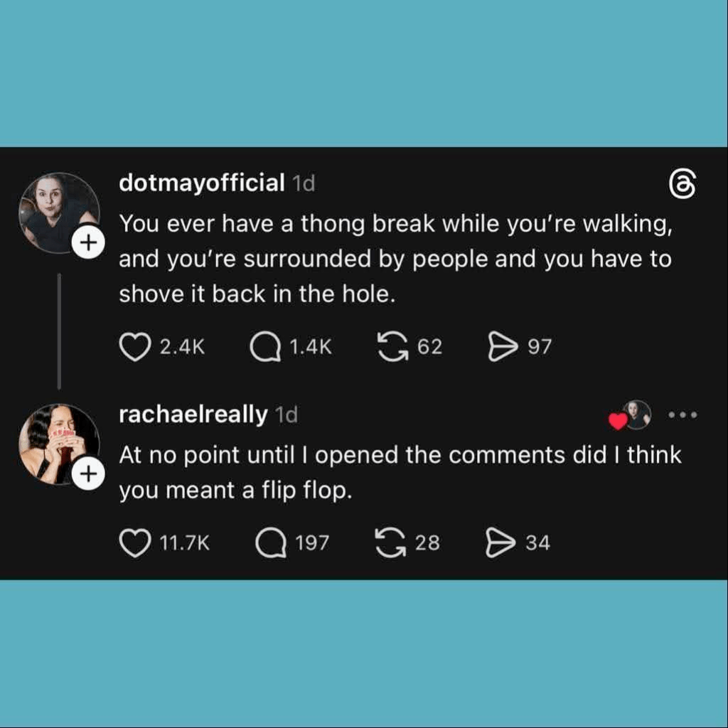
Task: Click the 1d timestamp on rachaelreally's reply
Action: click(286, 415)
